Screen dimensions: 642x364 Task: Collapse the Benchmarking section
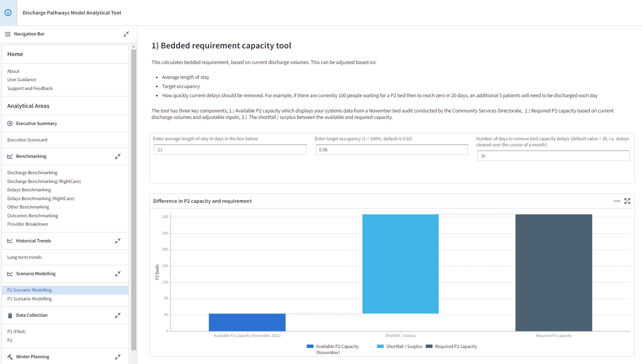click(x=117, y=156)
